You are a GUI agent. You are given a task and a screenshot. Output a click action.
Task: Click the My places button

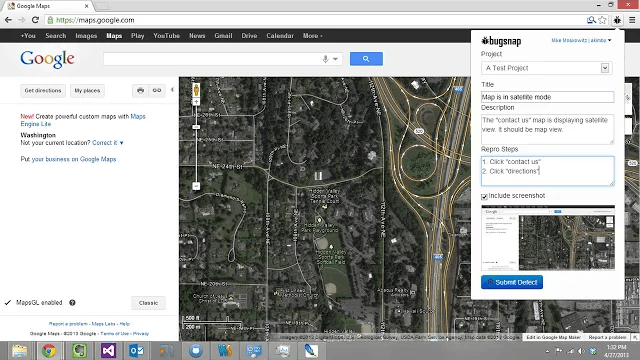[x=87, y=91]
